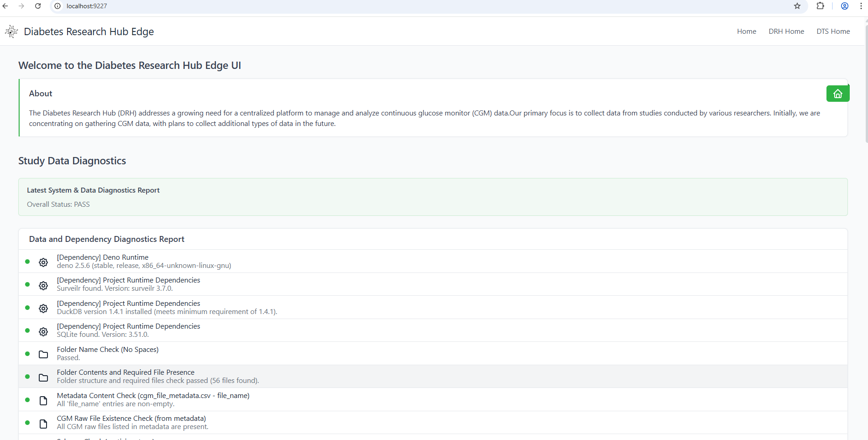Click the gear icon beside DuckDB version entry
Screen dimensions: 868x440
[x=43, y=309]
